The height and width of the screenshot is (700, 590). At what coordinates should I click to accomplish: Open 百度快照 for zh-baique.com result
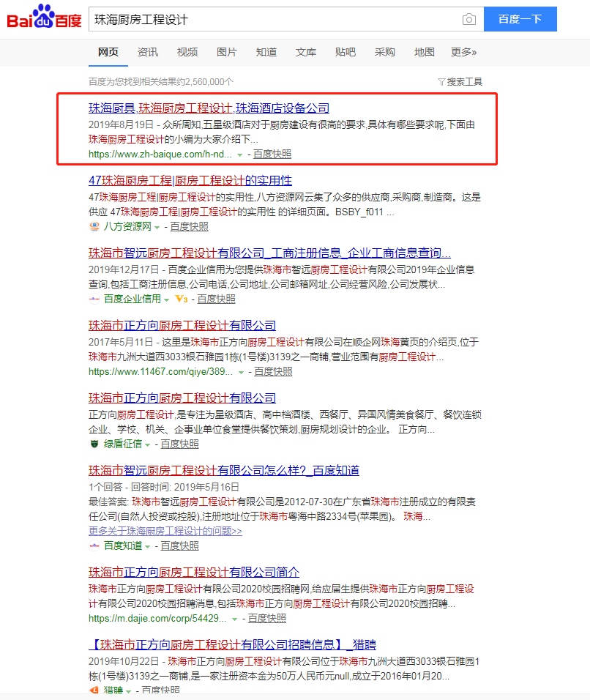tap(272, 154)
